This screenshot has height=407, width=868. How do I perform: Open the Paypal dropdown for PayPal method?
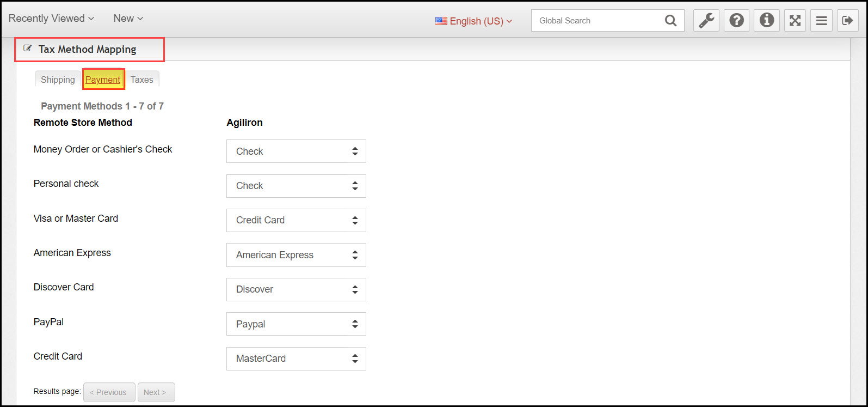coord(296,324)
